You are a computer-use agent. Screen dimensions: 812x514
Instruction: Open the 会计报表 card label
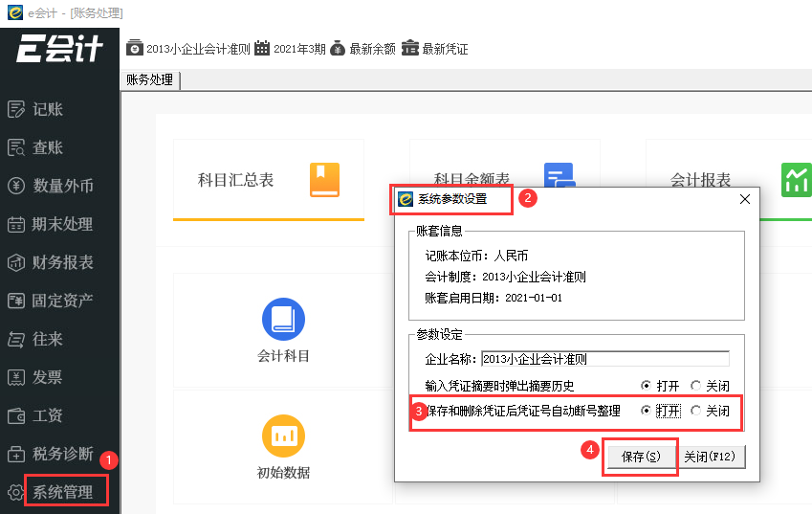point(700,180)
